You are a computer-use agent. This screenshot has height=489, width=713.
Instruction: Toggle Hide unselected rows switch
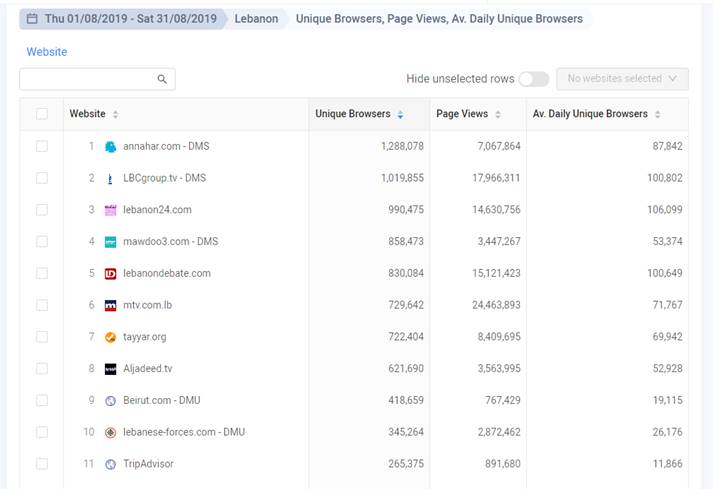point(534,79)
